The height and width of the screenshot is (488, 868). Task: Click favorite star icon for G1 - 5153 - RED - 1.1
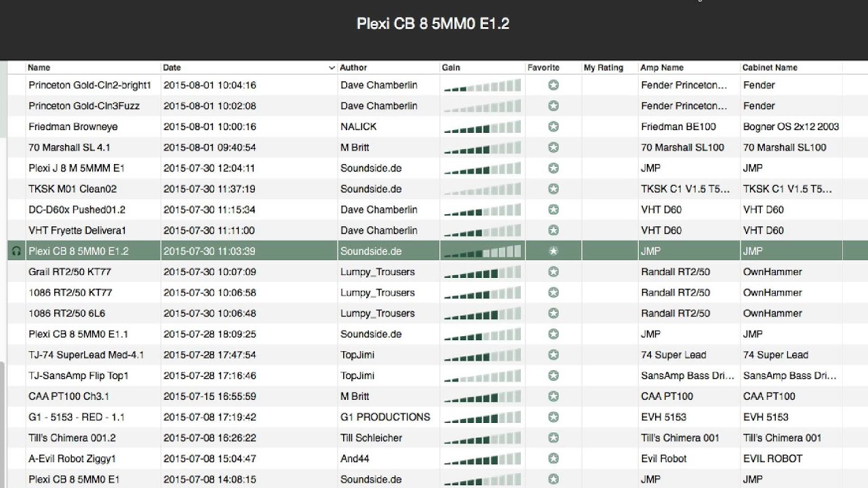[x=553, y=418]
